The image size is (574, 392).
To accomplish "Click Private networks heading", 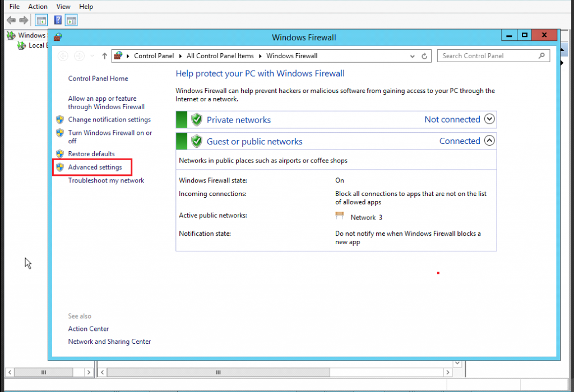I will 239,120.
